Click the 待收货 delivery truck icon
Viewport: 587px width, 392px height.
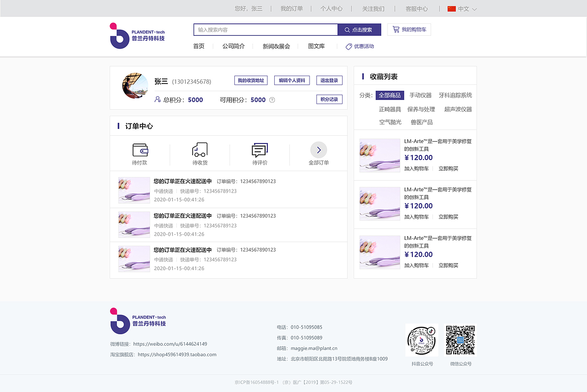coord(199,149)
